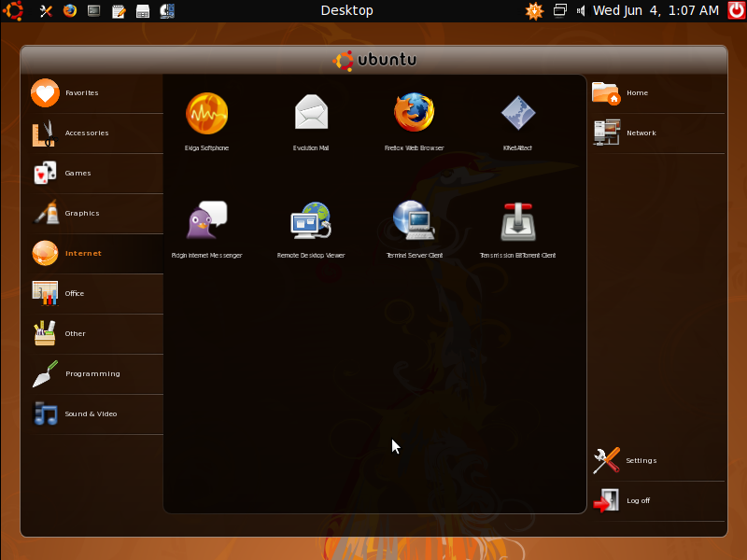
Task: Launch Terminal Server Client
Action: (x=414, y=229)
